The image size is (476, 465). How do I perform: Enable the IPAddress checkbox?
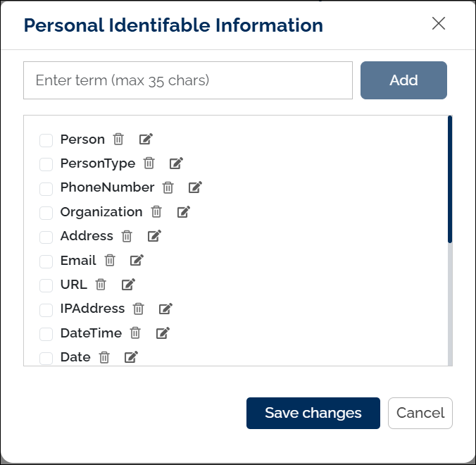pos(46,309)
